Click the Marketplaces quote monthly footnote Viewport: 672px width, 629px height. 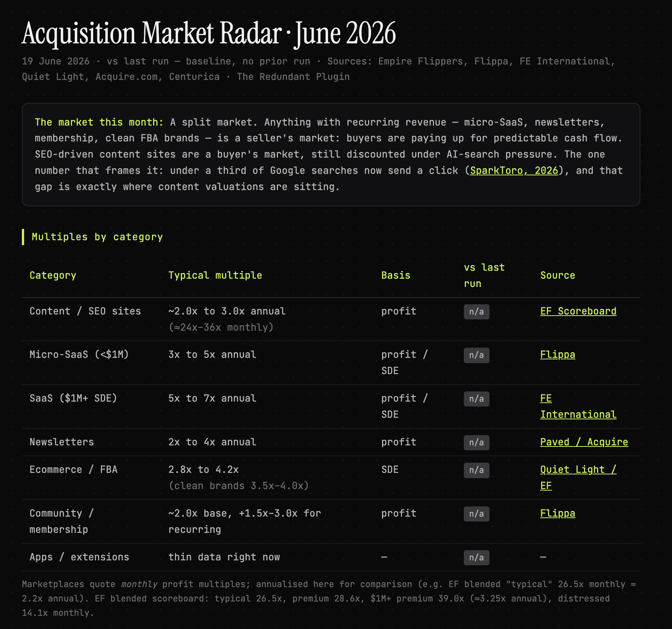[329, 598]
